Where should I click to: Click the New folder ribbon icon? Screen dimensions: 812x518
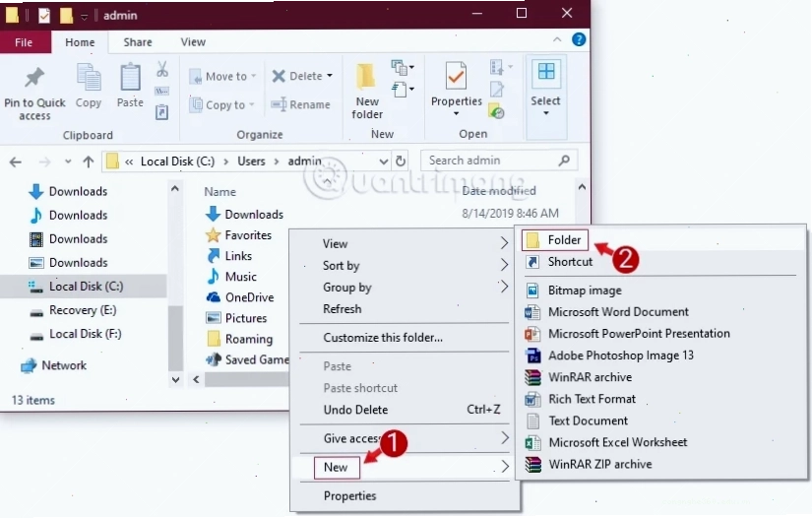pos(366,77)
